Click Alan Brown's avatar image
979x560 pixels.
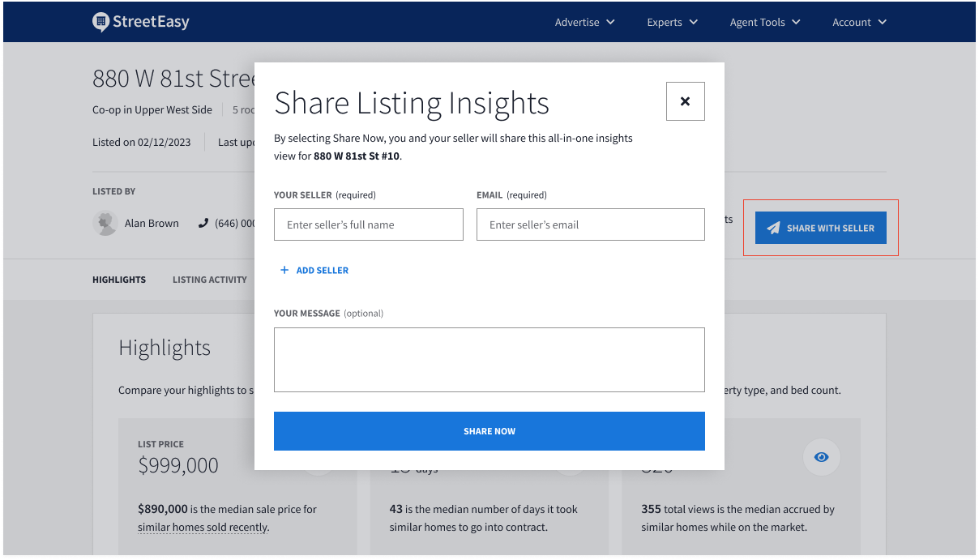105,223
